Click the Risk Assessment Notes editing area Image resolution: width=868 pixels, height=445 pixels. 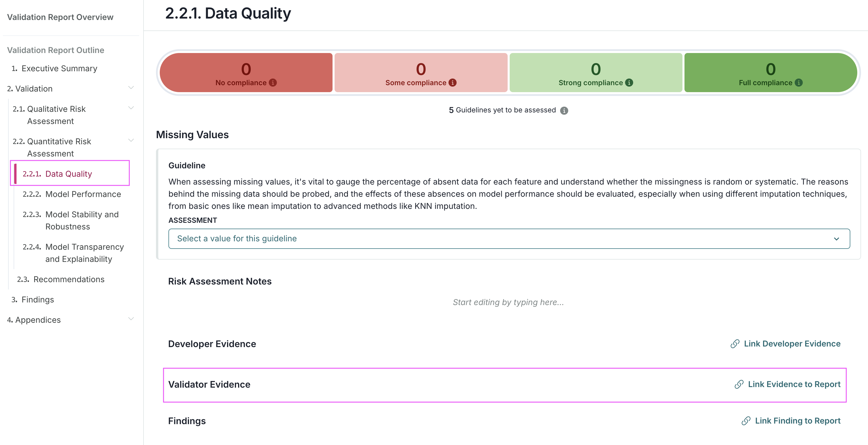coord(509,302)
